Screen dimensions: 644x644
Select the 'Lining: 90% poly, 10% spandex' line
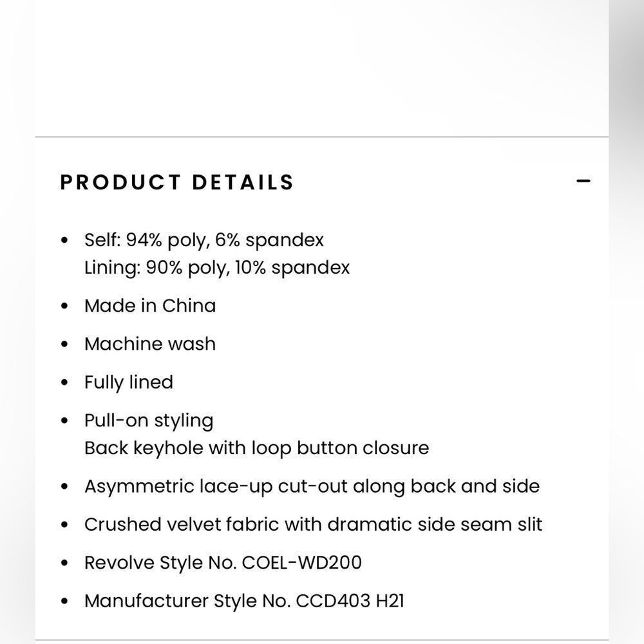pyautogui.click(x=217, y=268)
